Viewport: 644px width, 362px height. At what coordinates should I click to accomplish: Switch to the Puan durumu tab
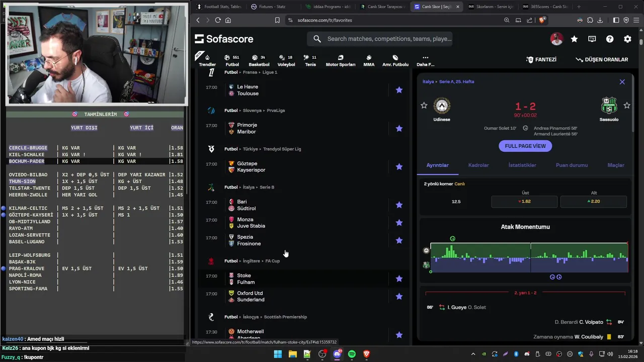pyautogui.click(x=572, y=165)
